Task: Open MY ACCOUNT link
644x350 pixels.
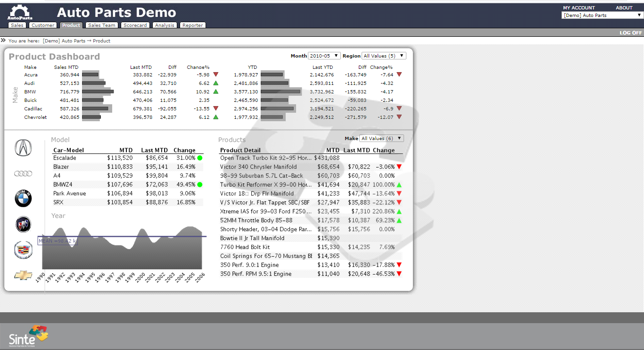Action: click(579, 8)
